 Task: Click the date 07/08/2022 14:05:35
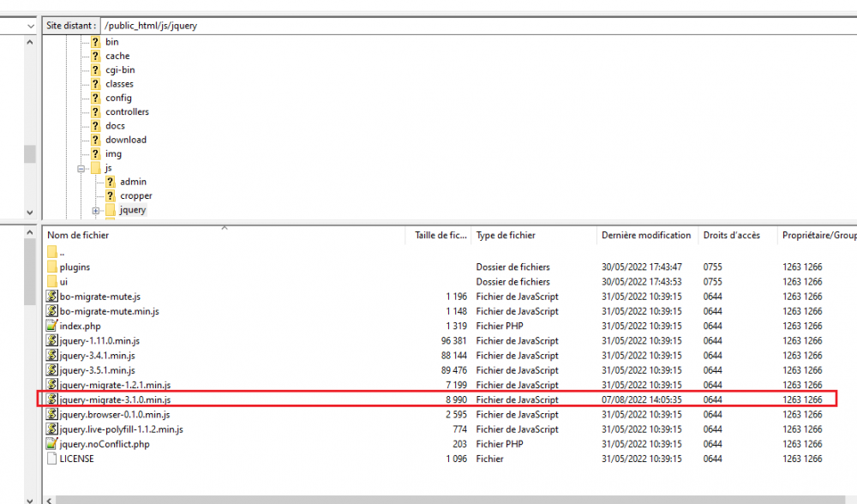[x=642, y=399]
